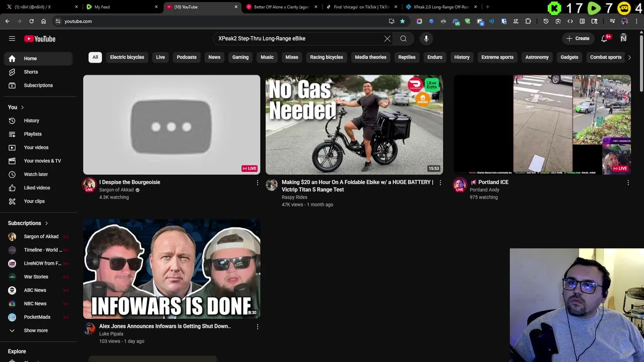Switch to the XPeak 2.0 browser tab

[x=441, y=7]
